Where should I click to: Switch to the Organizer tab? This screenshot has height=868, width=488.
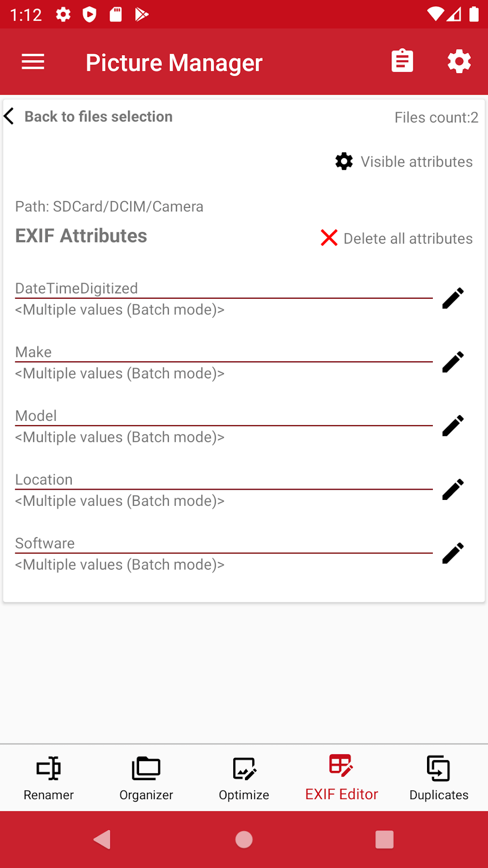click(146, 778)
